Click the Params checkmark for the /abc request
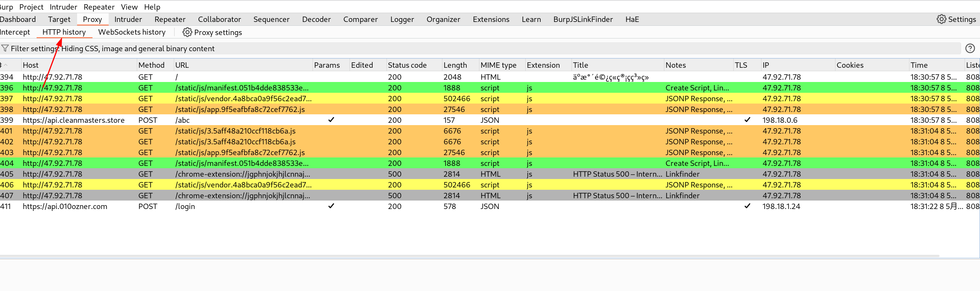This screenshot has height=291, width=980. 331,120
